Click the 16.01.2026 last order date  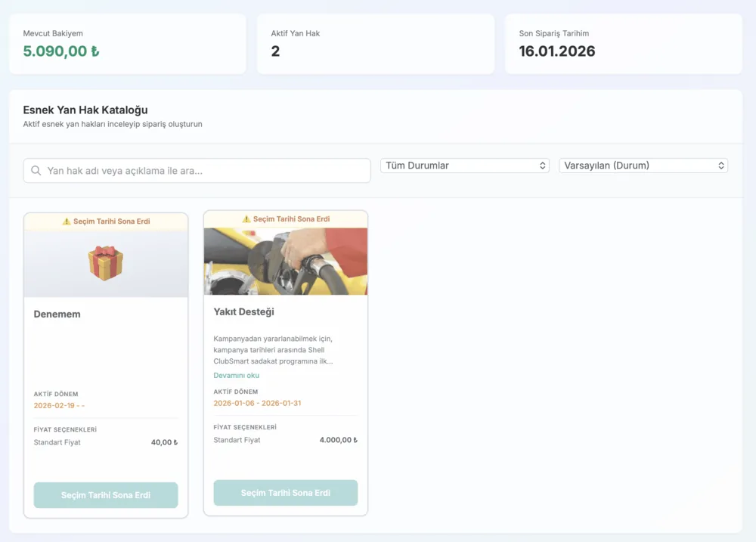coord(557,51)
